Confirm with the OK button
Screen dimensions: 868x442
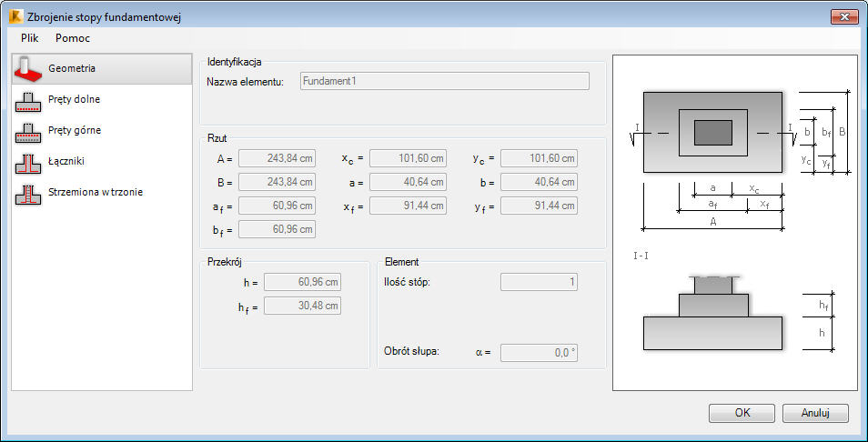point(742,413)
